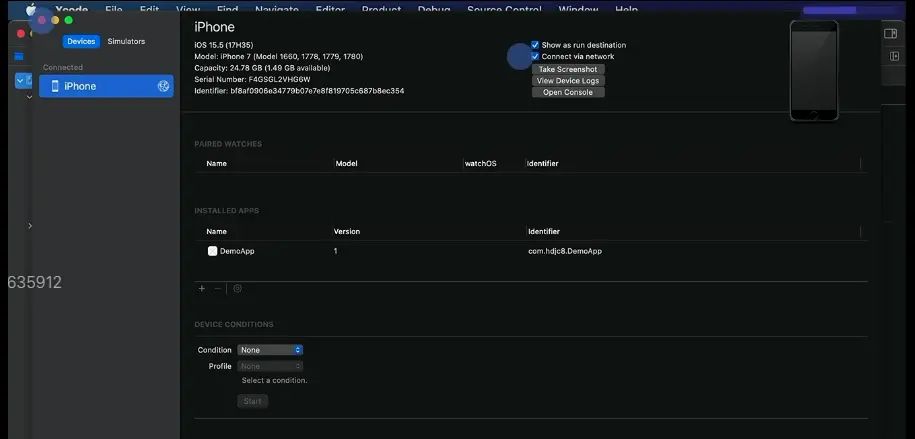Click the device Identifier bf8af0906e... text
This screenshot has width=915, height=439.
coord(299,91)
